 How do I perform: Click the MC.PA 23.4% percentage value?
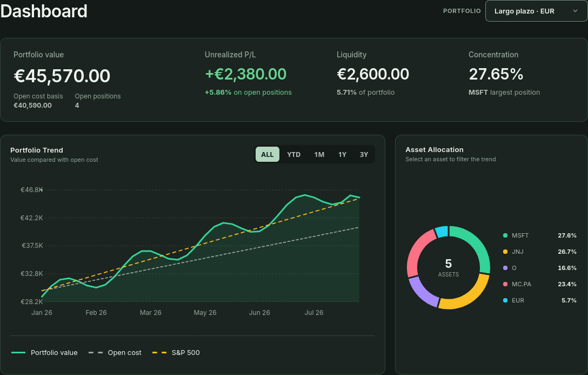click(567, 284)
